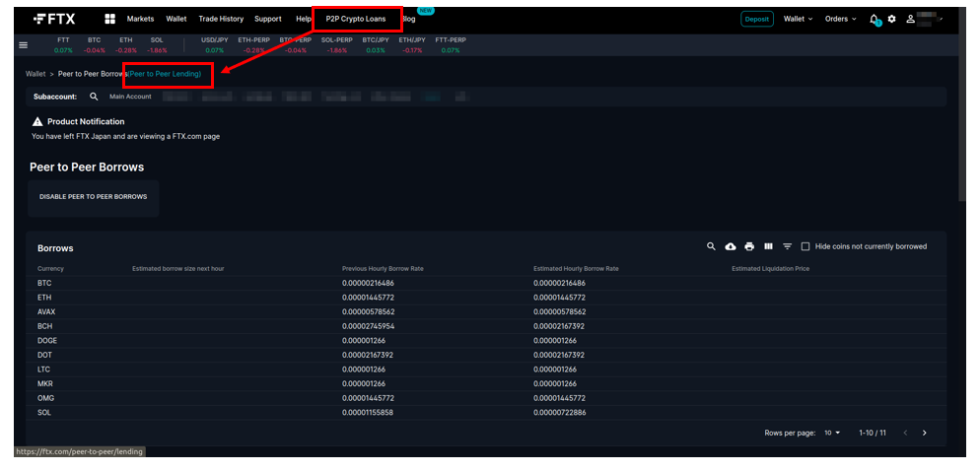The width and height of the screenshot is (980, 471).
Task: Select the Main Account subaccount
Action: [130, 97]
